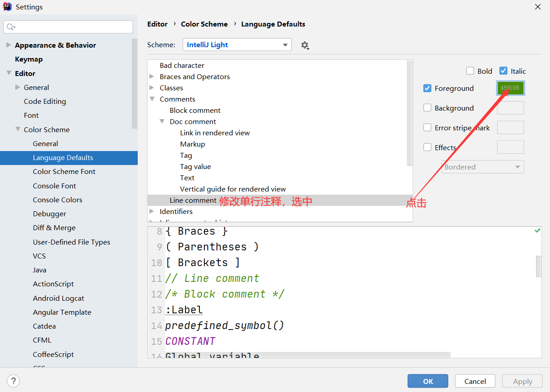
Task: Click the Cancel button
Action: coord(475,381)
